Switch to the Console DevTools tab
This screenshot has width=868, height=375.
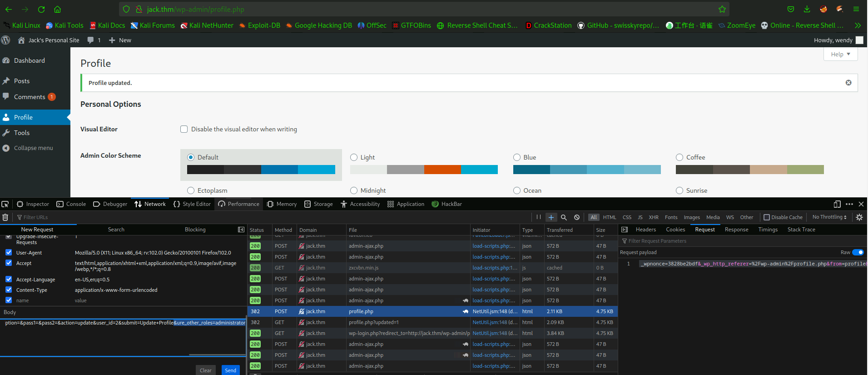[x=71, y=204]
